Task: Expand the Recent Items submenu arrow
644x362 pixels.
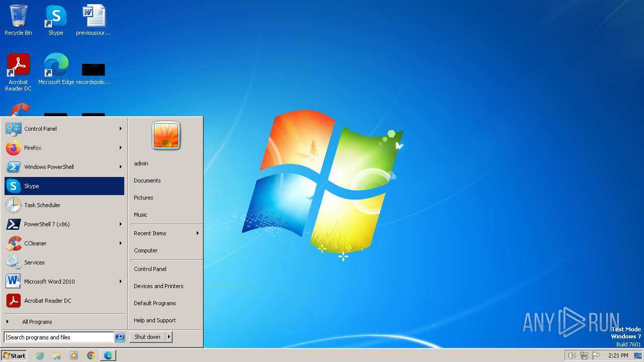Action: (198, 233)
